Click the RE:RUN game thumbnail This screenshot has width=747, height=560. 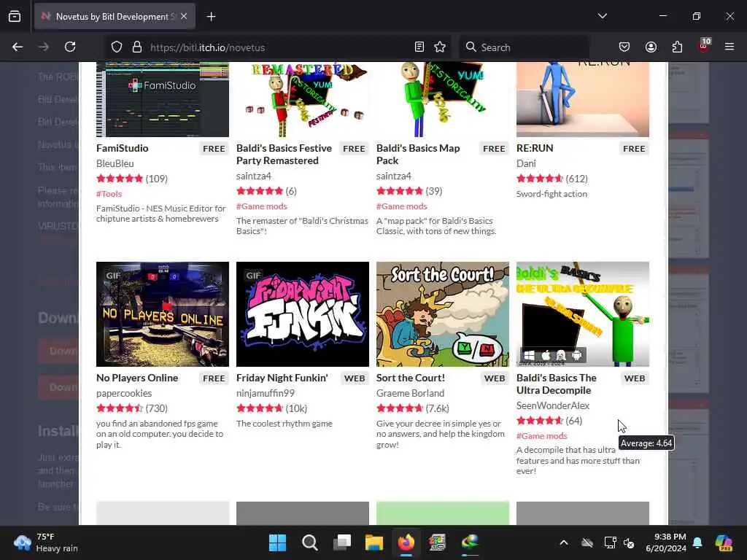coord(583,99)
